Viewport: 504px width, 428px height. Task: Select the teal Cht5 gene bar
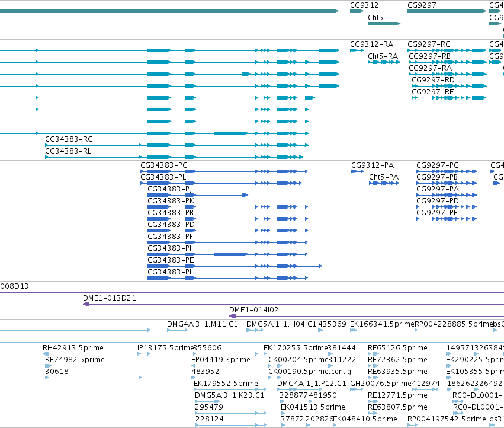[384, 24]
